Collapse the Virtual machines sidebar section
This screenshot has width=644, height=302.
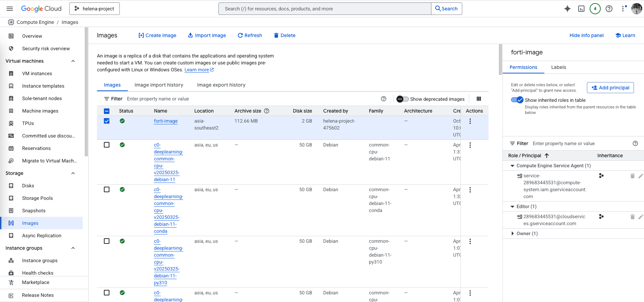tap(73, 61)
